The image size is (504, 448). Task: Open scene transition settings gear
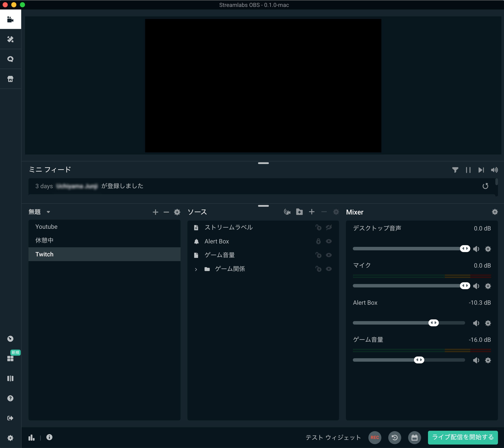(x=177, y=212)
